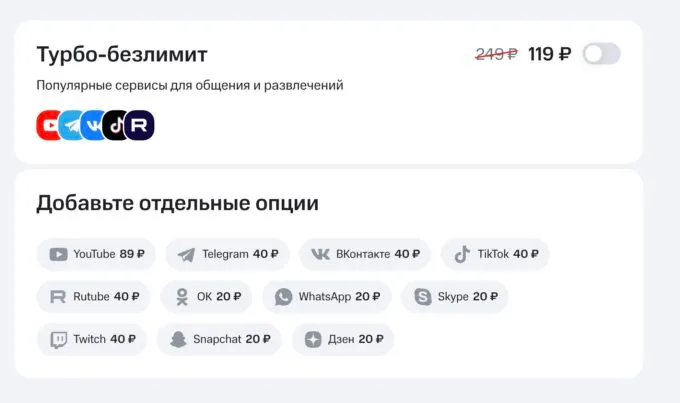Select the Telegram 40 ₽ option

[227, 254]
